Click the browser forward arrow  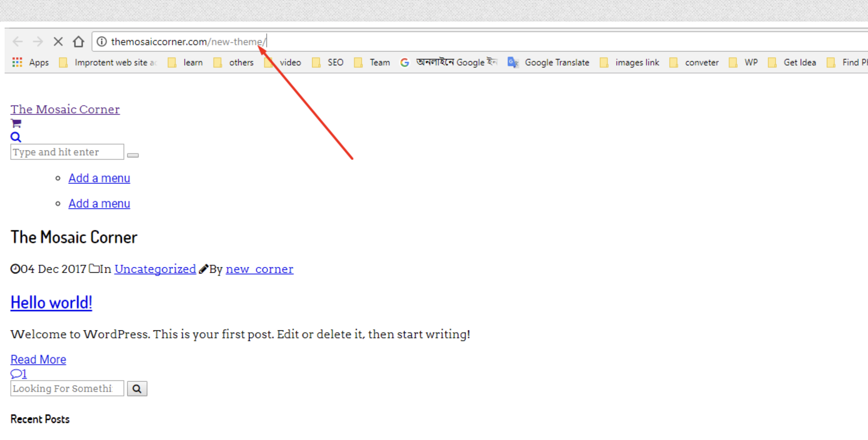pos(38,42)
